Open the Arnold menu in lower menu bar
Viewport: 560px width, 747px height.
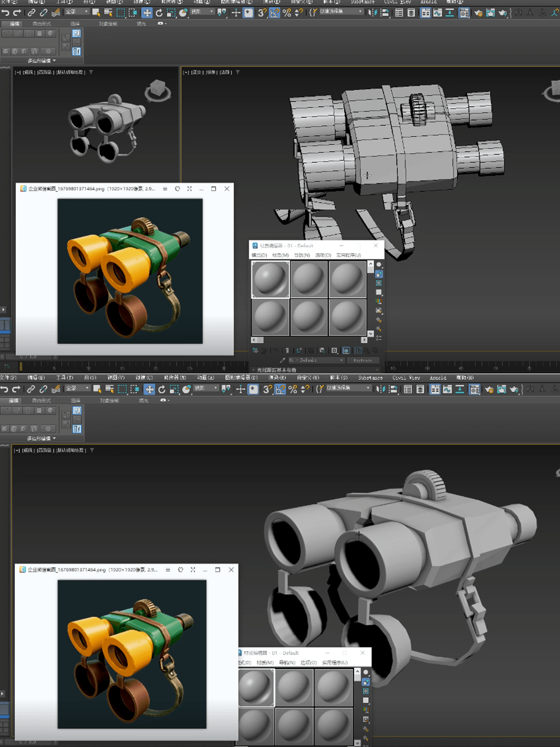[x=437, y=378]
